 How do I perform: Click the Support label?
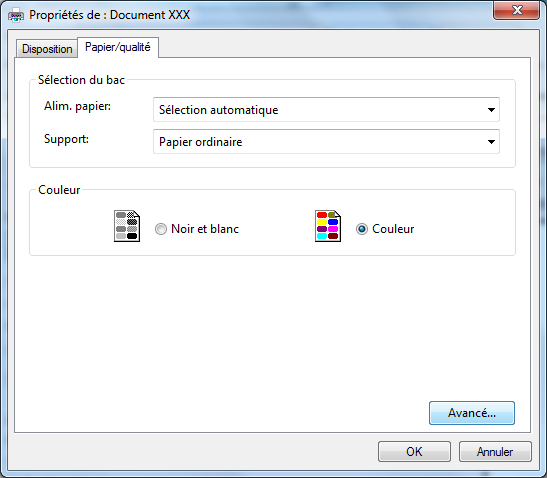(x=66, y=139)
